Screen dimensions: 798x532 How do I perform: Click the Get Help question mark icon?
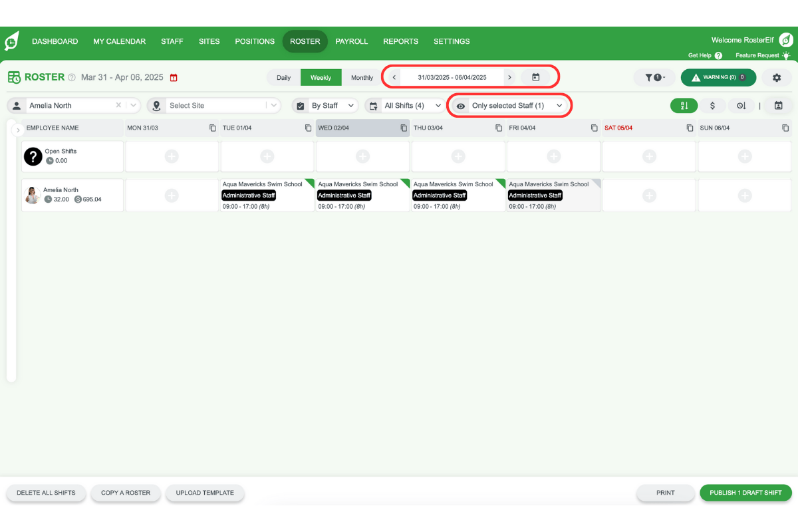pos(718,56)
